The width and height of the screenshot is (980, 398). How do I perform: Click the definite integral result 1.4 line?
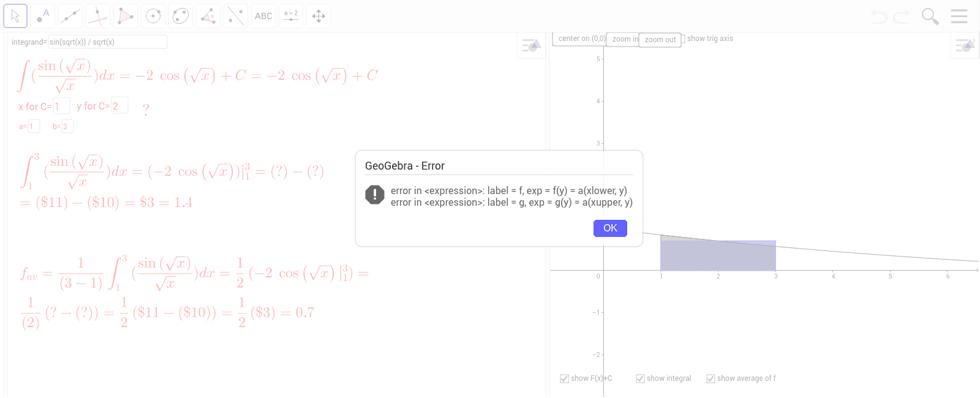point(107,203)
